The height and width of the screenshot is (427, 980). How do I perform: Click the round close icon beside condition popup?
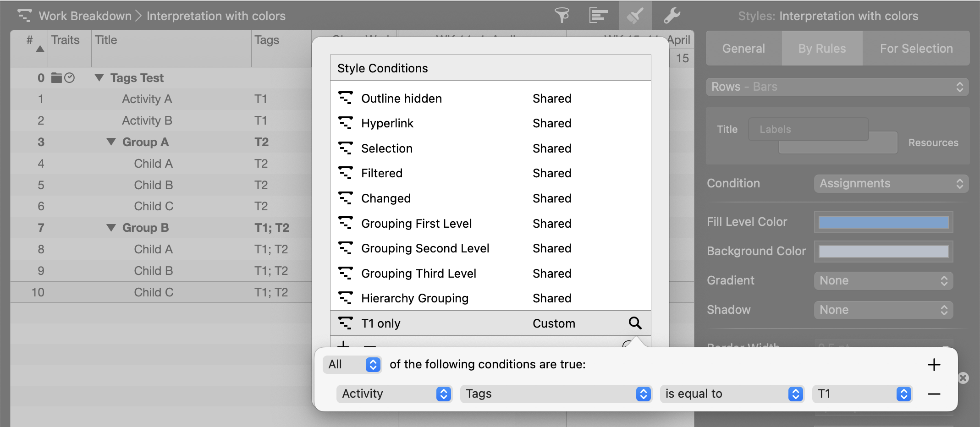(x=963, y=378)
